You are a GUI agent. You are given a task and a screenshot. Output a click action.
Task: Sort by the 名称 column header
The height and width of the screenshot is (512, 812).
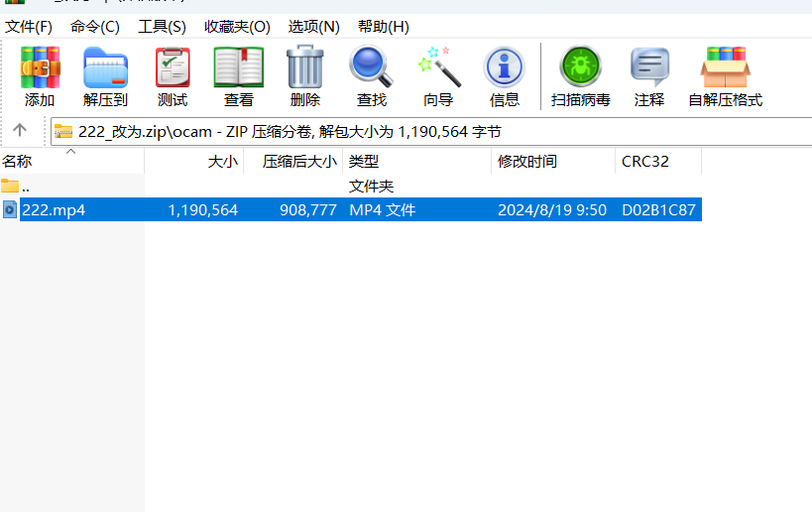72,161
